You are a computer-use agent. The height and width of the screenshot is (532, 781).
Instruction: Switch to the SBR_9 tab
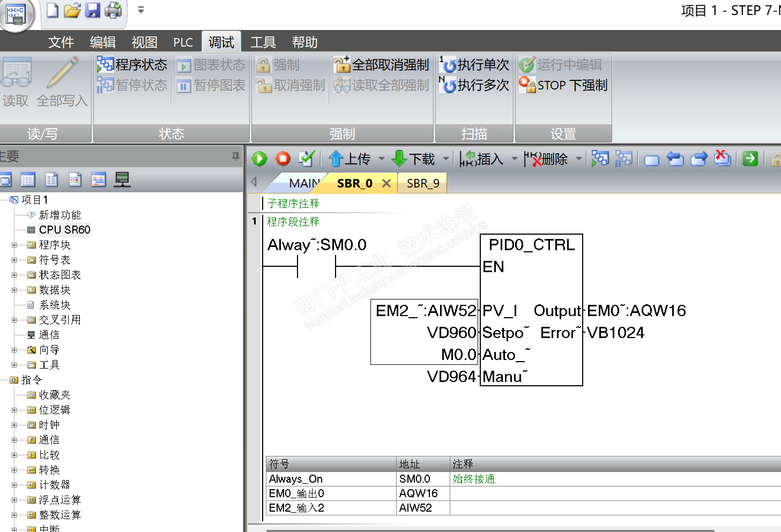click(x=423, y=183)
